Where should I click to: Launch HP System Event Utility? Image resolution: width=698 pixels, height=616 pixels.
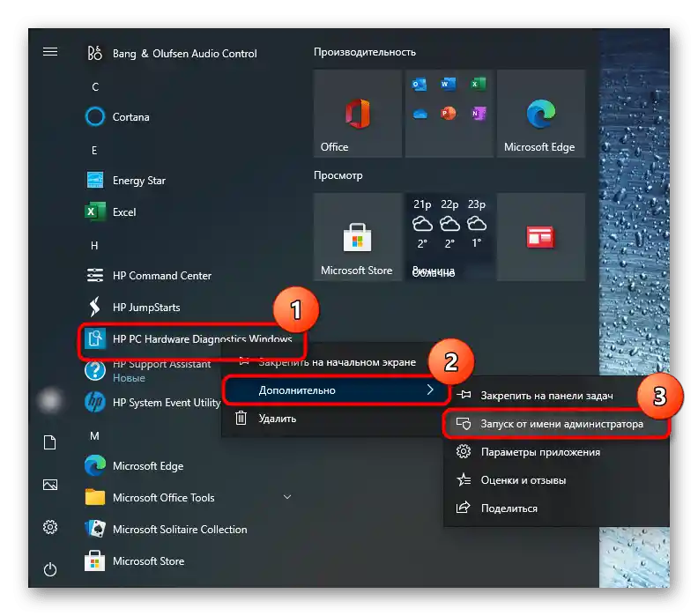coord(152,403)
